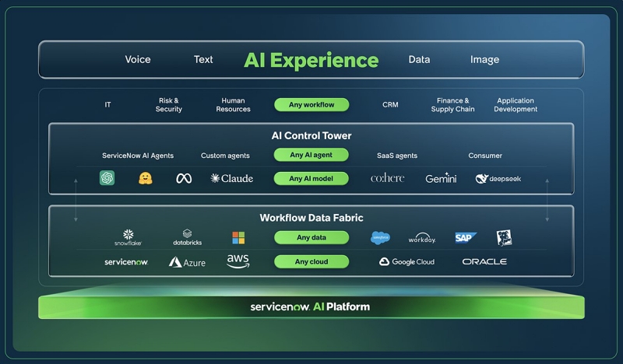
Task: Click the SAP logo
Action: (465, 237)
